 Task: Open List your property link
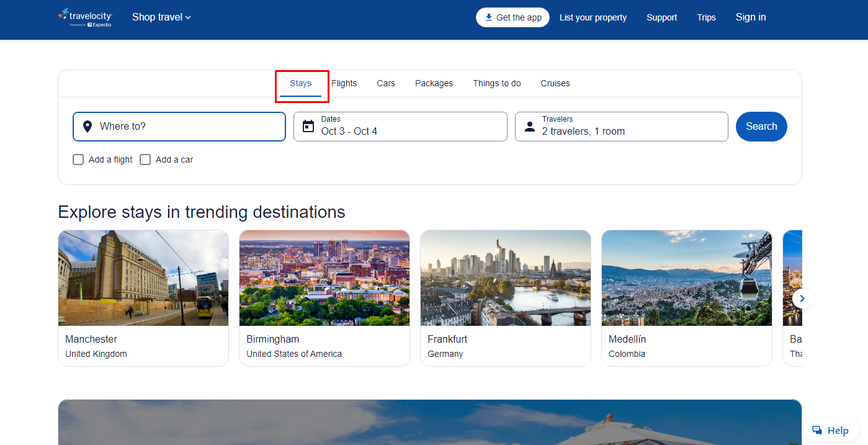pyautogui.click(x=593, y=17)
